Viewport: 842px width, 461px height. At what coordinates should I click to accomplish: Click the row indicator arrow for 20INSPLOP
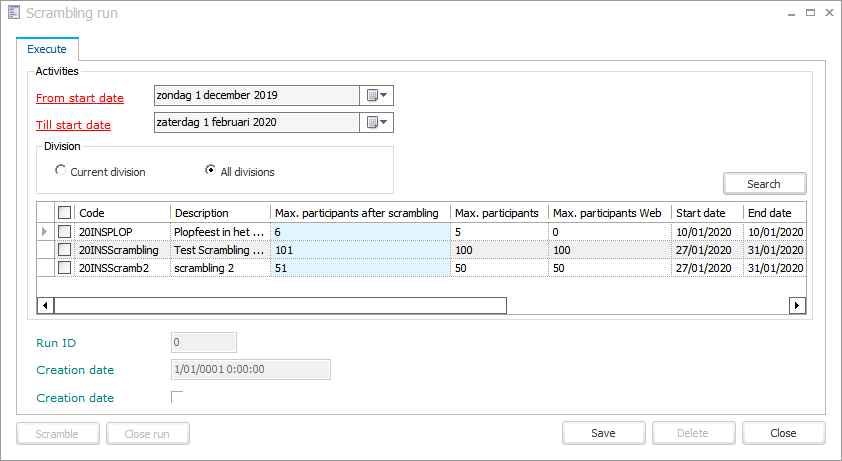pyautogui.click(x=42, y=232)
